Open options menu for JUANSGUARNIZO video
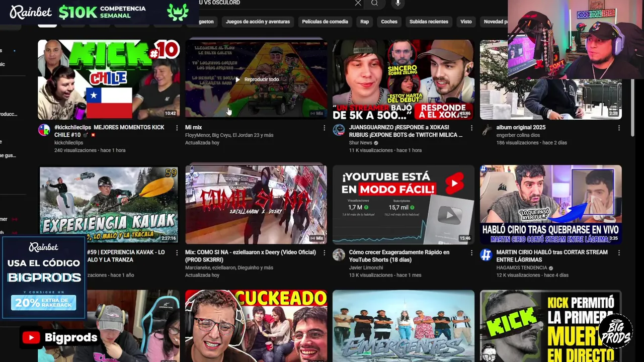644x362 pixels. click(x=471, y=128)
